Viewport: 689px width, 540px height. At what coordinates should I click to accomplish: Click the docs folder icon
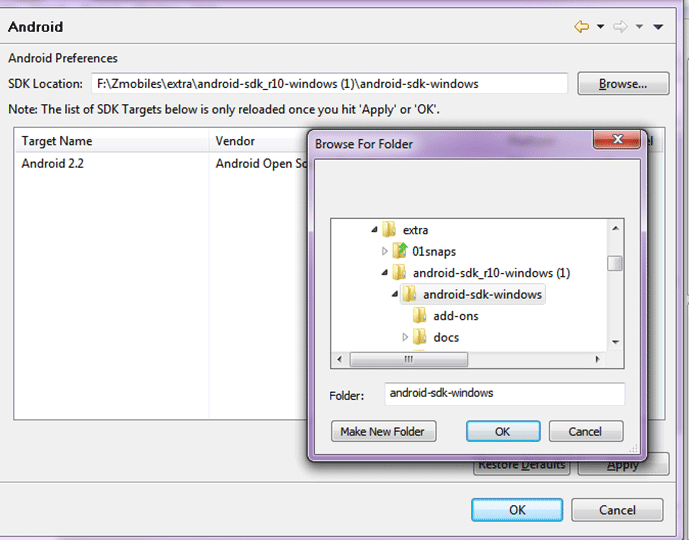coord(420,337)
